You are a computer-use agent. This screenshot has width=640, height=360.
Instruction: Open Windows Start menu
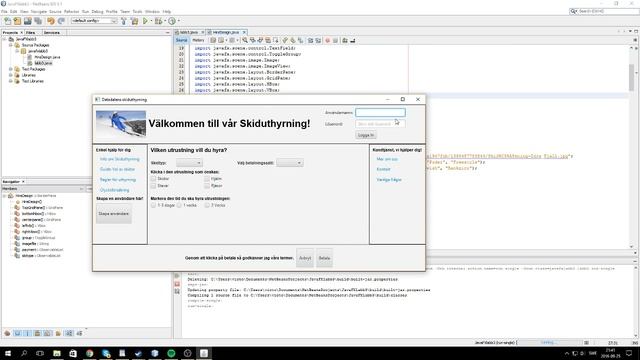pyautogui.click(x=8, y=353)
